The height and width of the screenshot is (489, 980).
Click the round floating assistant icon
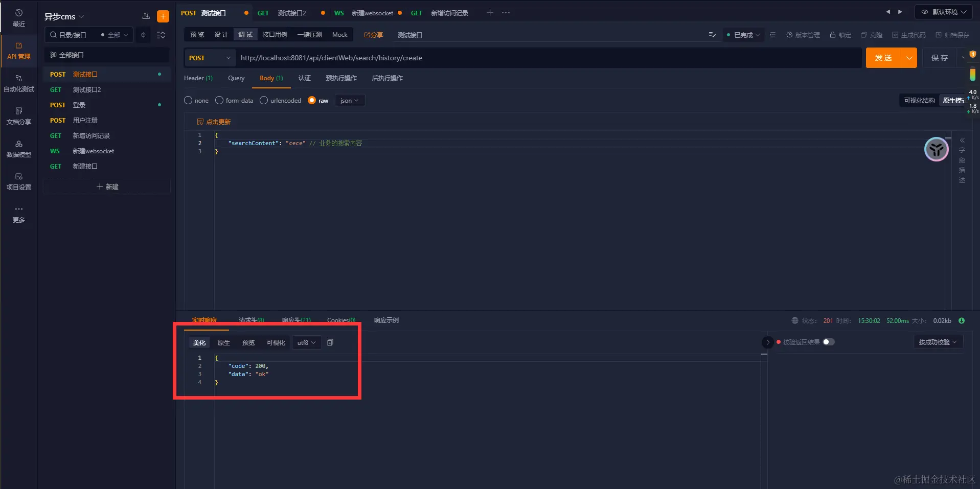(937, 149)
